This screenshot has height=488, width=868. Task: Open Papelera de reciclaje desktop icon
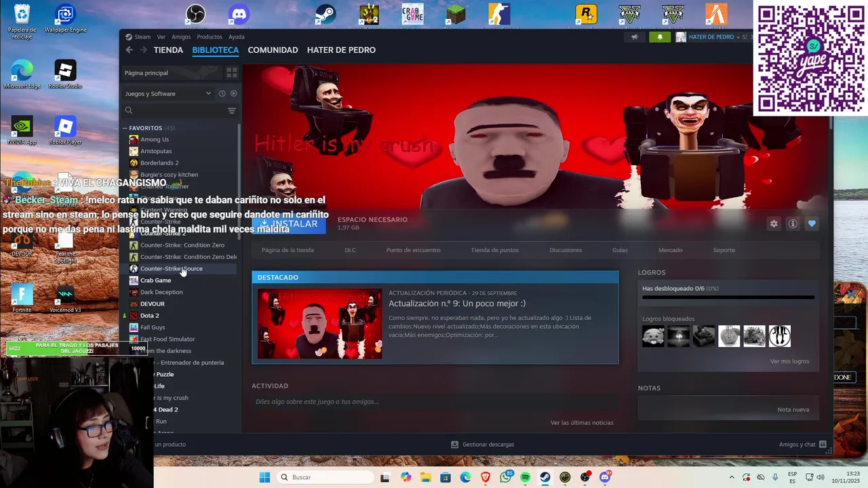pos(22,20)
